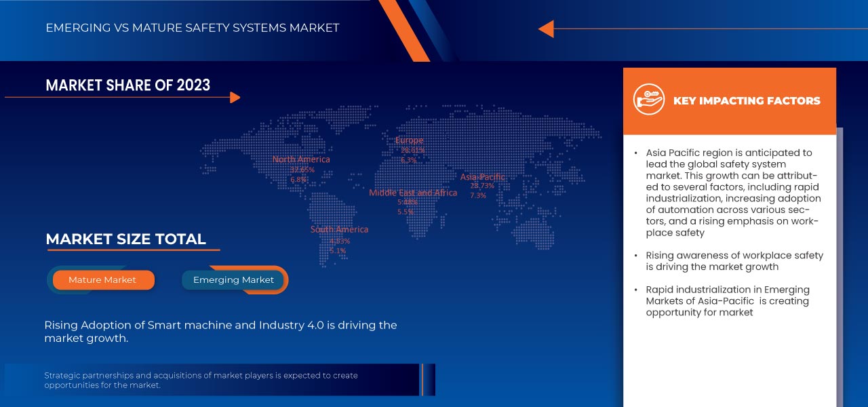
Task: Click the Asia Pacific region bullet point text
Action: [x=732, y=193]
